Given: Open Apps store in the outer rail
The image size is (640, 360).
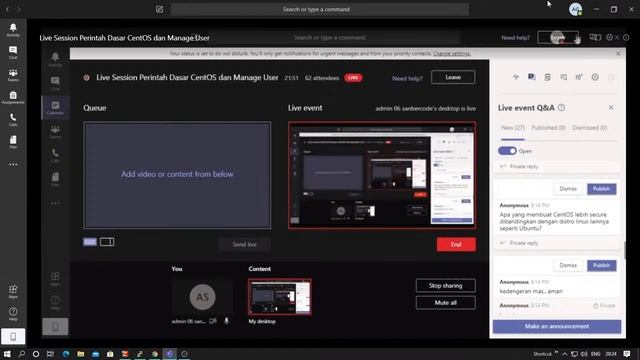Looking at the screenshot, I should pos(13,291).
